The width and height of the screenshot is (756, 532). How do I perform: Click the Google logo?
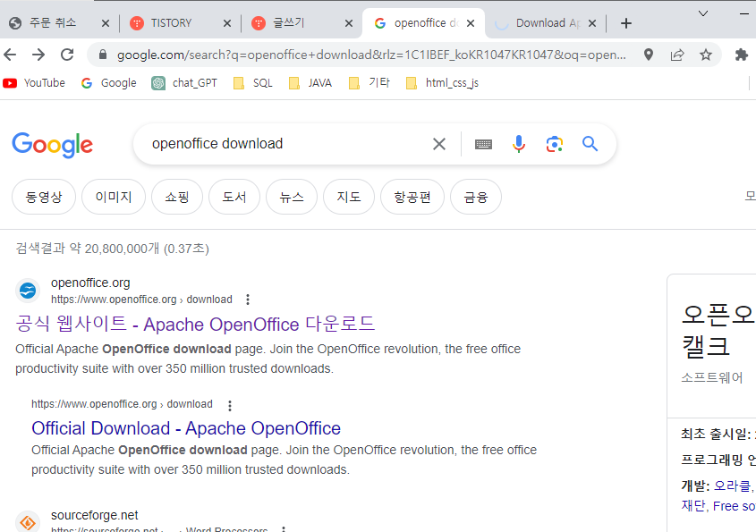pos(53,145)
